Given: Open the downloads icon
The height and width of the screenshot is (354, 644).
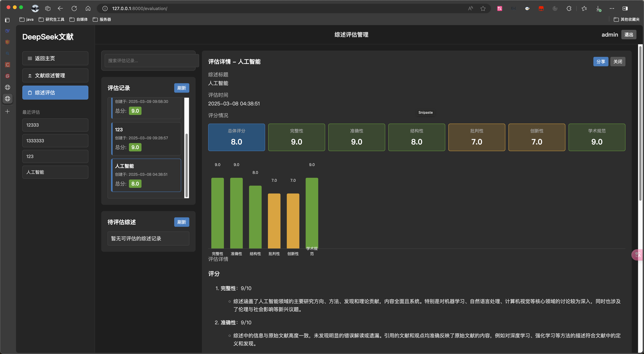Looking at the screenshot, I should tap(598, 9).
